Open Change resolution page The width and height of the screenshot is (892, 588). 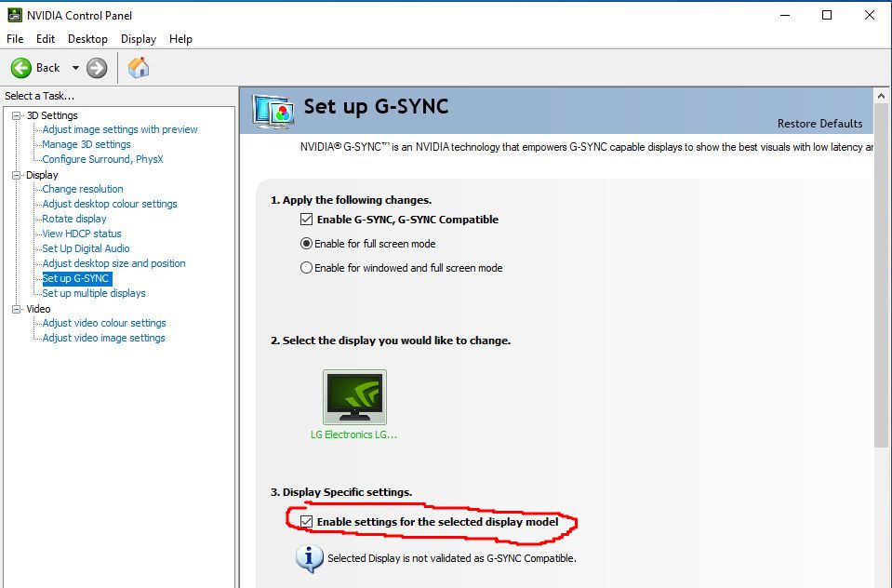pyautogui.click(x=83, y=189)
